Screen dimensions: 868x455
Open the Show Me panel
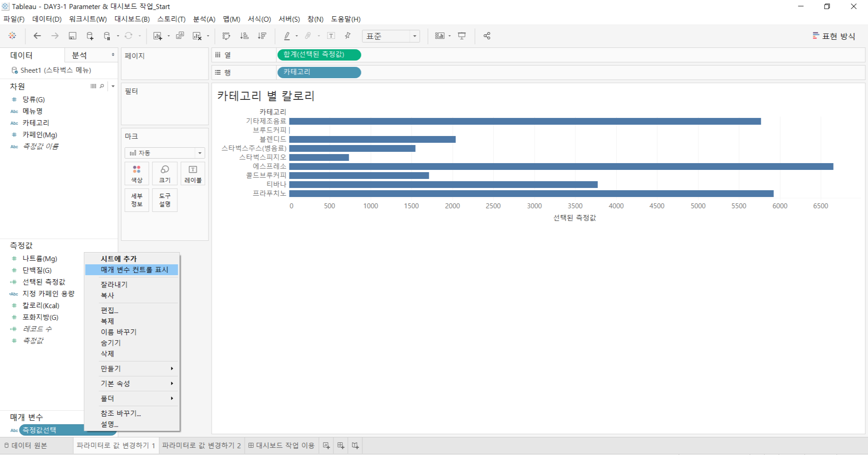[x=834, y=36]
